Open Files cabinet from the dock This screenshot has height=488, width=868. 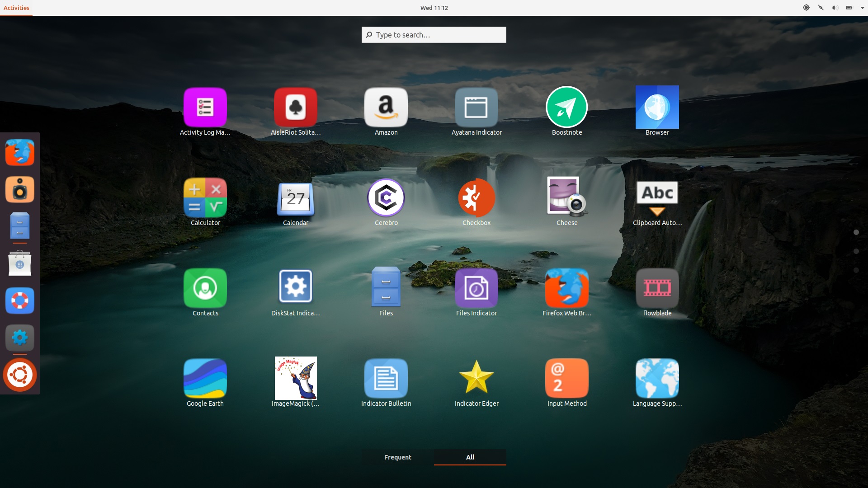(x=20, y=226)
